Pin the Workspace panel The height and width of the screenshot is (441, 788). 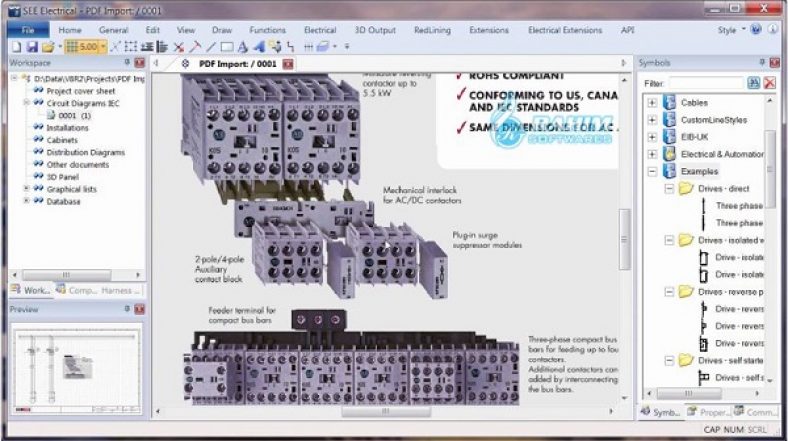[x=127, y=62]
